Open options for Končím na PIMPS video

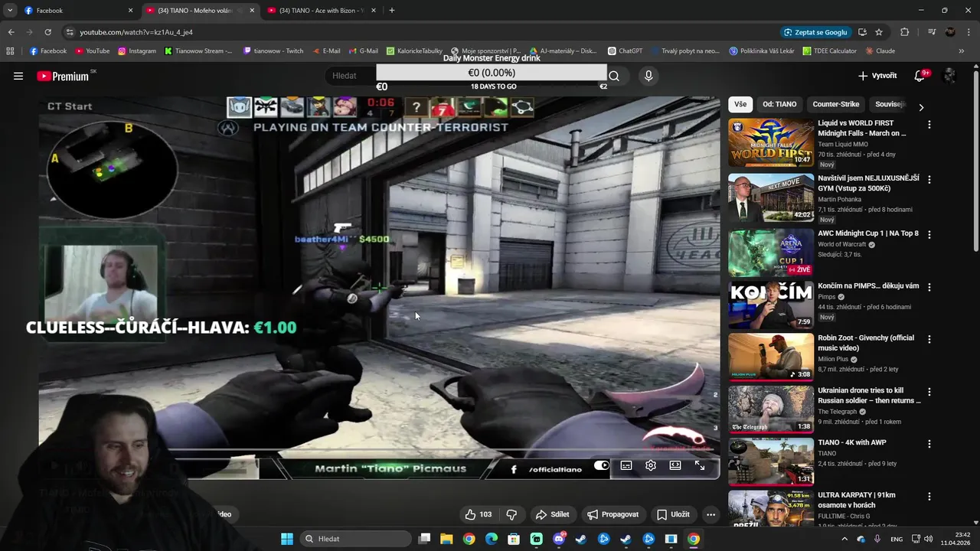point(929,287)
